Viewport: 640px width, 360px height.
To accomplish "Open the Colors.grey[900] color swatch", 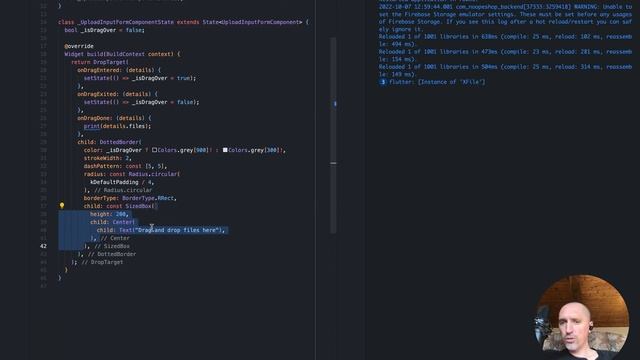I will coord(154,150).
